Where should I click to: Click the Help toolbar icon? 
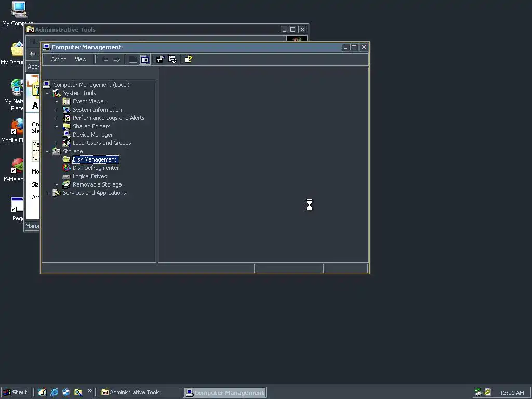click(188, 60)
